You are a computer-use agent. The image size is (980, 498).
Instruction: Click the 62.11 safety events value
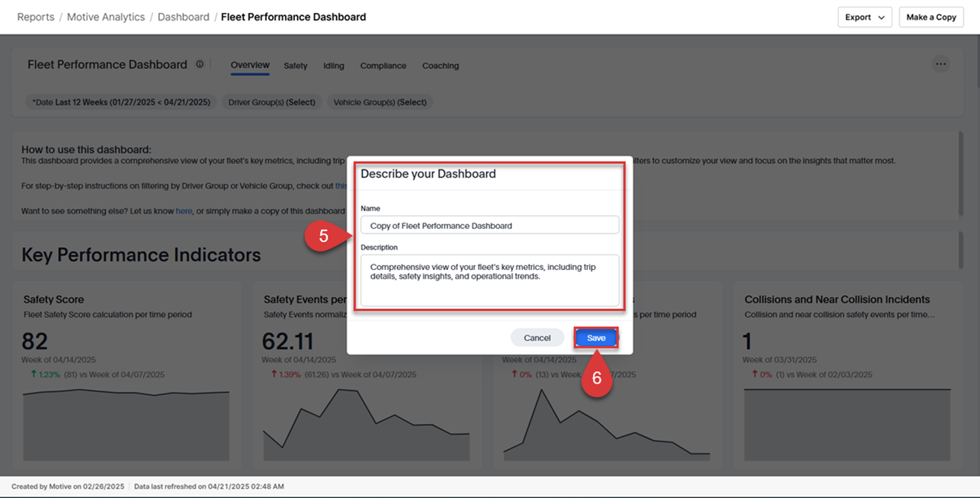point(287,341)
